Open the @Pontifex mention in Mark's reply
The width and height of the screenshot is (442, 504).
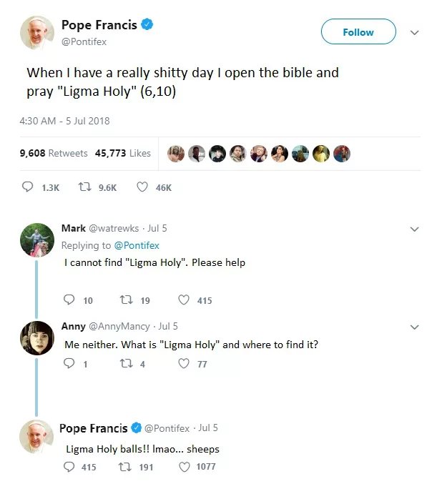point(137,245)
